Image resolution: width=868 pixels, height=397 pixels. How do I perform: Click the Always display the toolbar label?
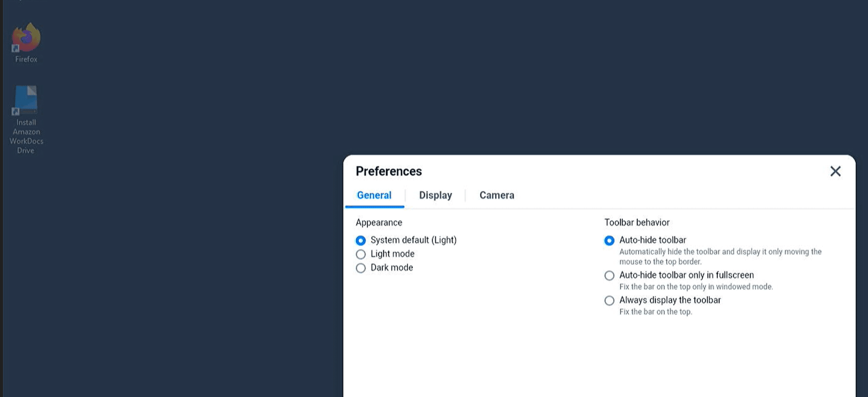[670, 300]
